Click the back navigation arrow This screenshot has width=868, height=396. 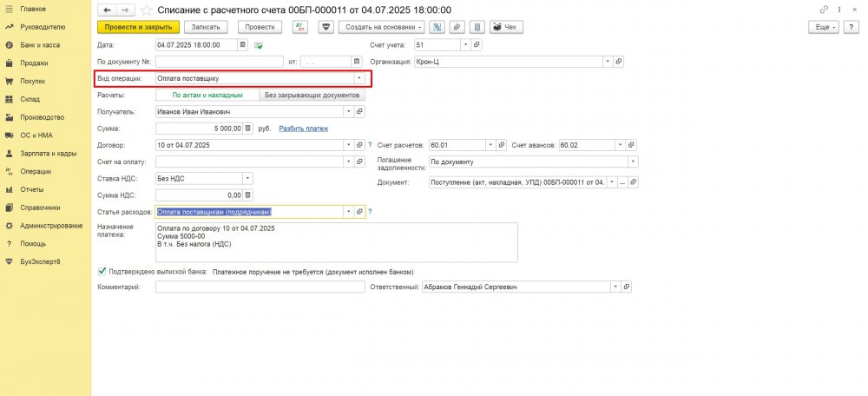tap(108, 10)
